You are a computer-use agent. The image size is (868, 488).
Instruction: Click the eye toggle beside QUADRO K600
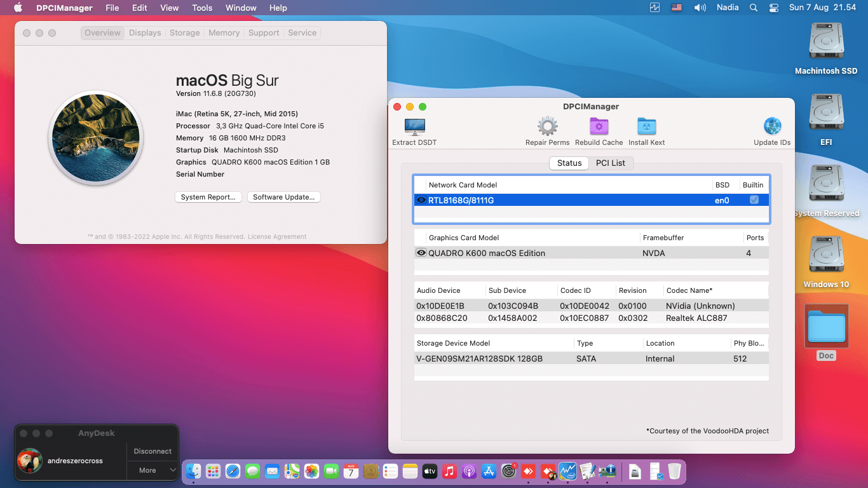click(x=421, y=253)
